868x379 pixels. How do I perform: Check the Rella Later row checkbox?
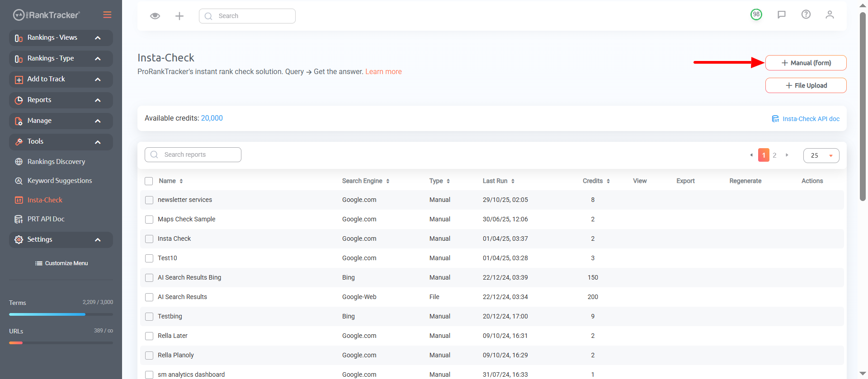click(149, 336)
